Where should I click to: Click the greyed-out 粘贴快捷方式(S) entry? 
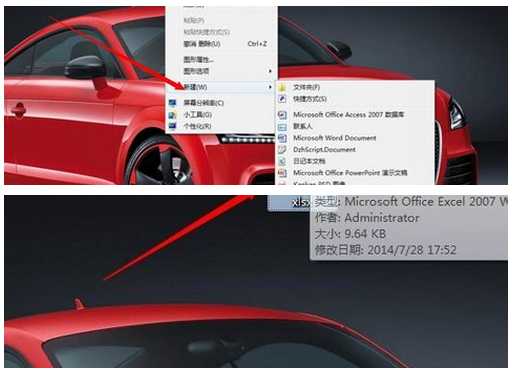[221, 32]
